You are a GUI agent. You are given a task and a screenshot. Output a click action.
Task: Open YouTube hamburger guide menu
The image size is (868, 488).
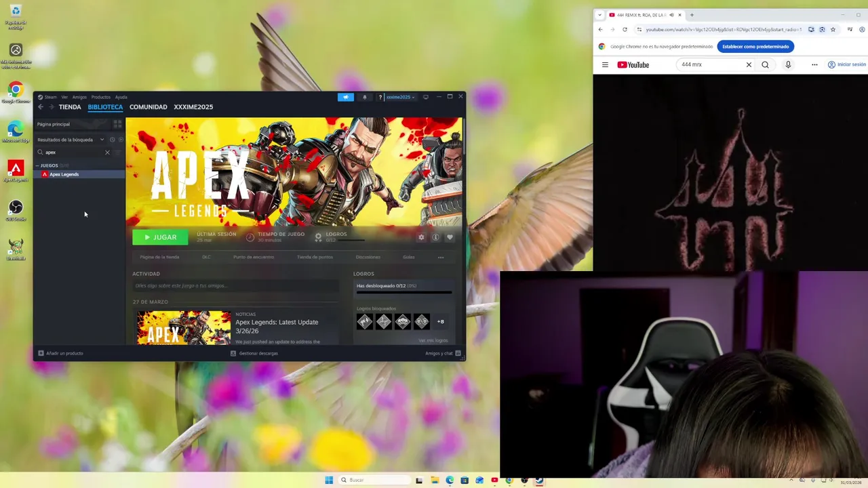coord(605,65)
